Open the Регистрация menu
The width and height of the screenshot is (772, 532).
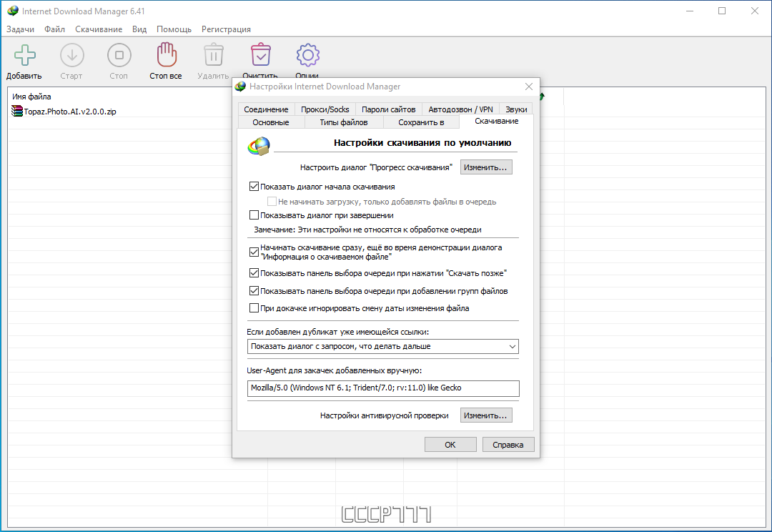(x=226, y=29)
